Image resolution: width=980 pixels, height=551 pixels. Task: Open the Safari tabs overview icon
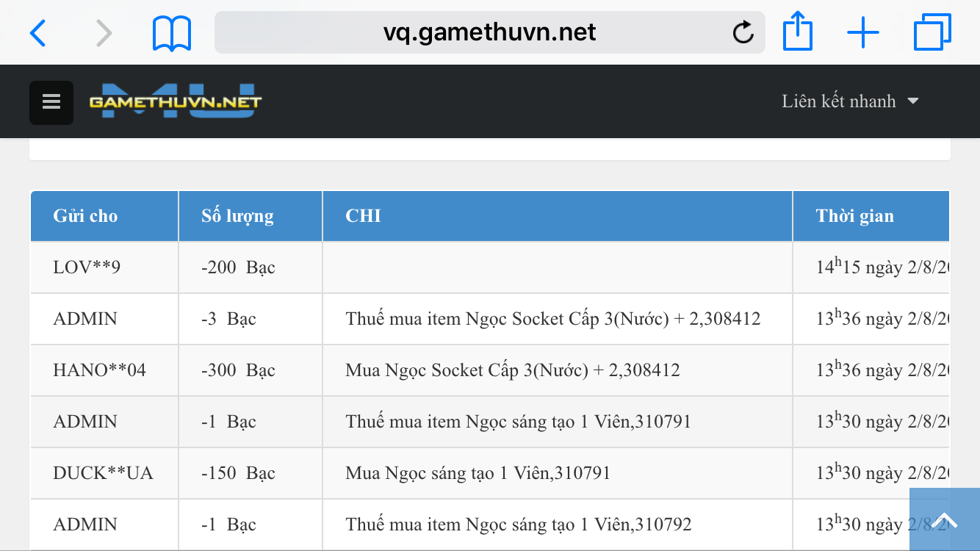pyautogui.click(x=932, y=32)
